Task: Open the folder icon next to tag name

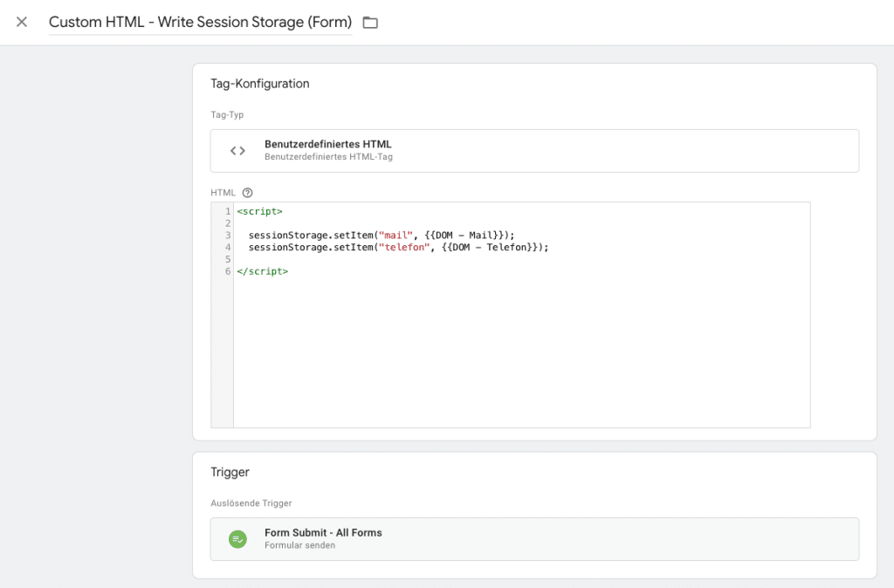Action: pyautogui.click(x=369, y=22)
